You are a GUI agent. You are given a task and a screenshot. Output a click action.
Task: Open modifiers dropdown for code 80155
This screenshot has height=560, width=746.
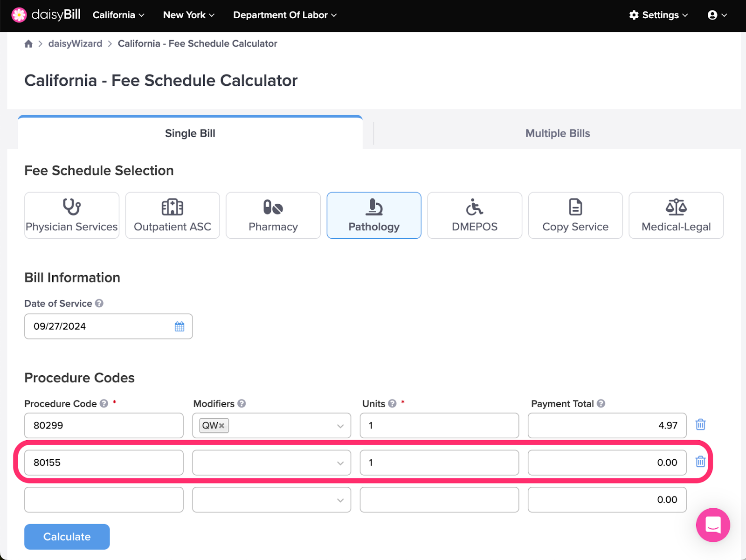340,463
